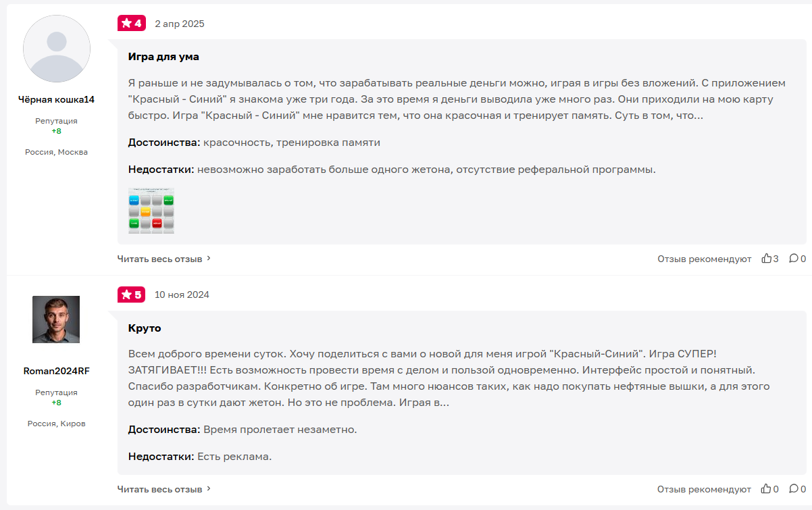Click Roman2024RF's profile photo
Viewport: 812px width, 510px height.
pyautogui.click(x=56, y=320)
